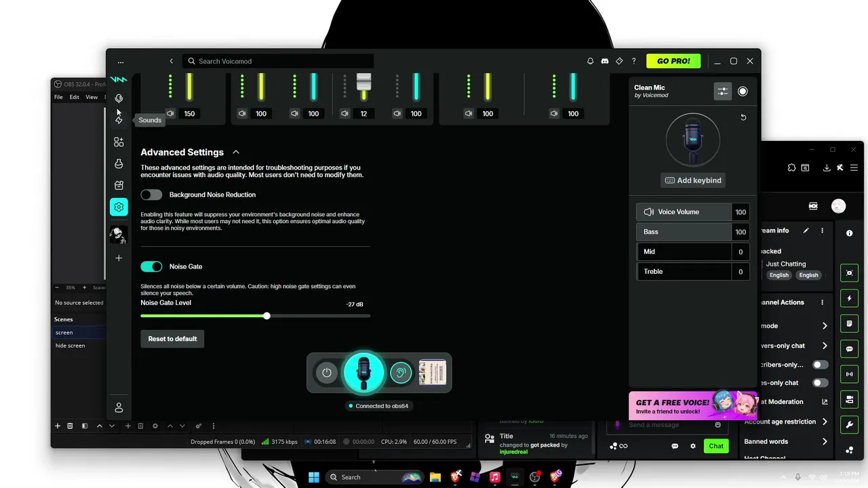Click the GO PRO! button
The width and height of the screenshot is (868, 488).
pyautogui.click(x=673, y=61)
